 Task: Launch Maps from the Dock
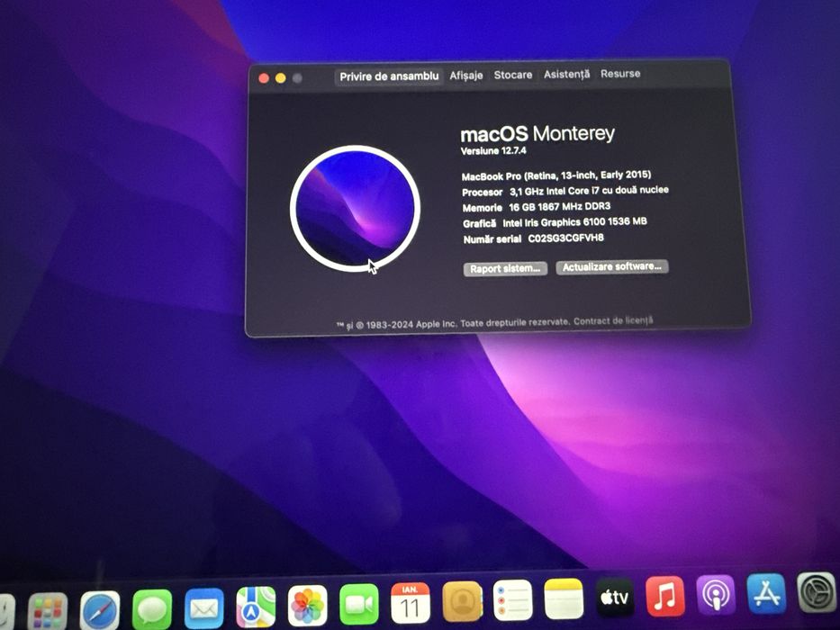click(x=256, y=607)
